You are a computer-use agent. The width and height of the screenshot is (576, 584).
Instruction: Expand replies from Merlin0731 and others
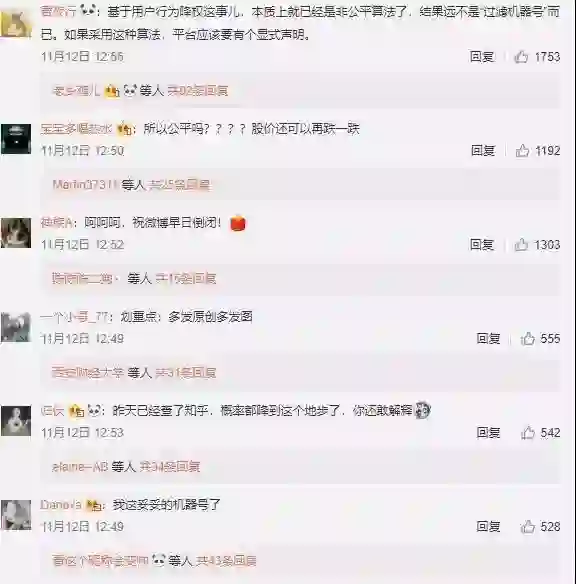pyautogui.click(x=179, y=184)
